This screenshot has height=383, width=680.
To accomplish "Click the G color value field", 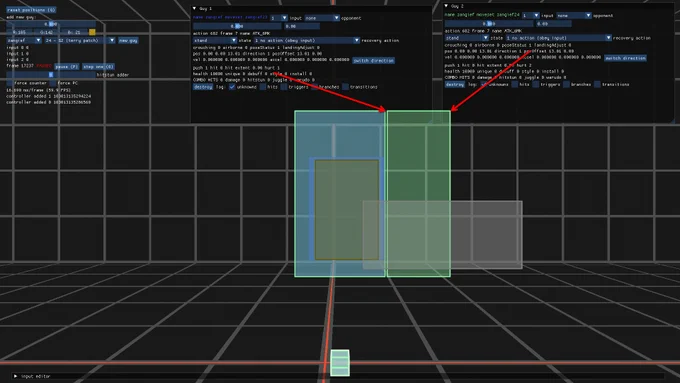I will 47,32.
